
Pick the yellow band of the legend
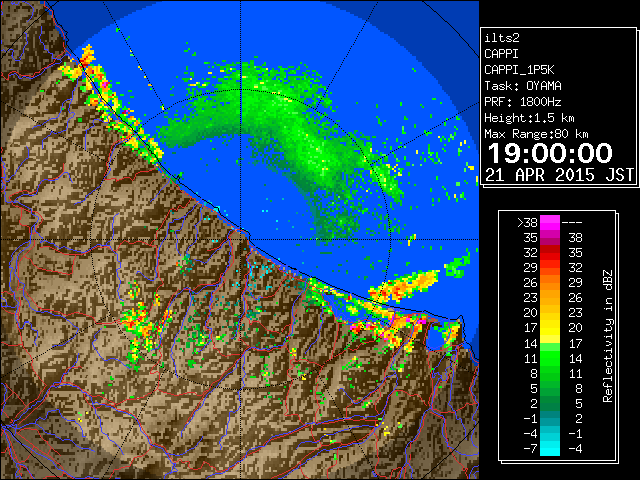550,327
